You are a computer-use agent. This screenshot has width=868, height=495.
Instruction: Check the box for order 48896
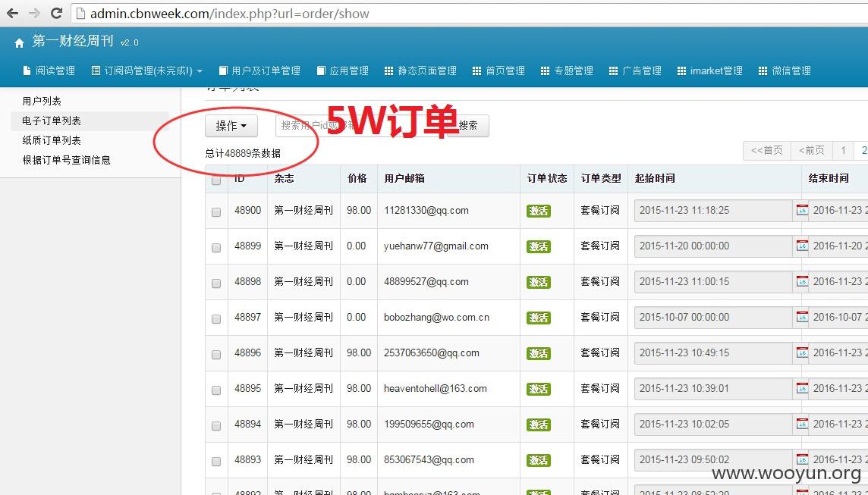tap(216, 354)
